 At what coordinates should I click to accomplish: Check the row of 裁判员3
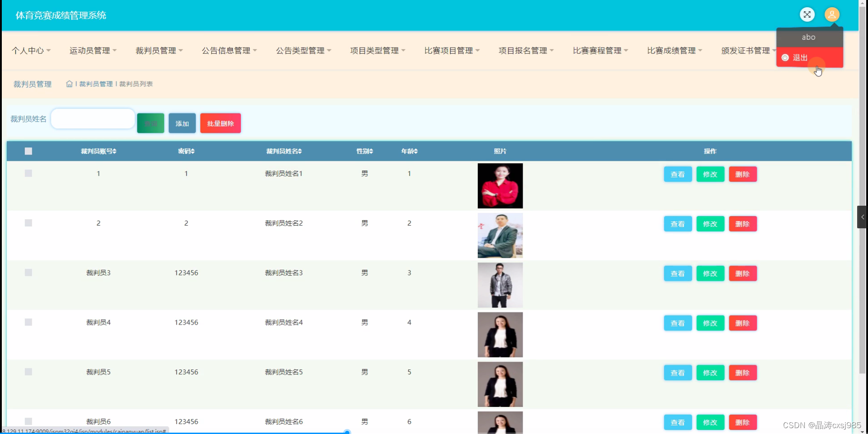pyautogui.click(x=28, y=273)
